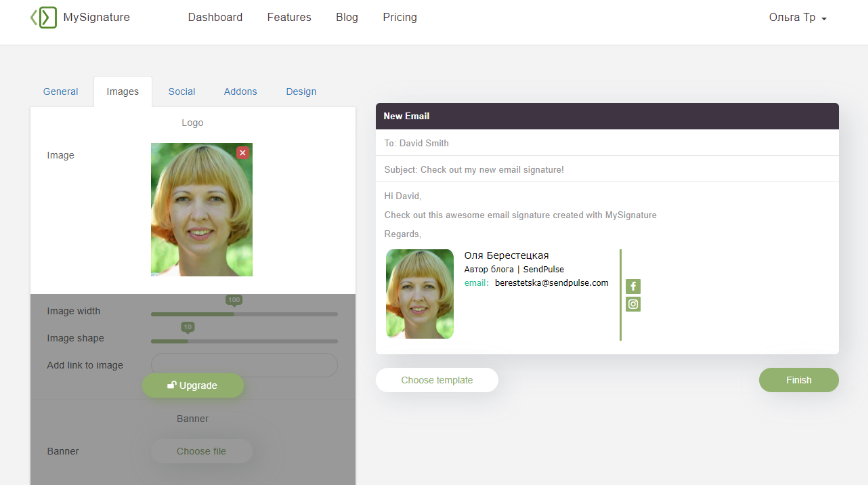Open the Design tab
Viewport: 868px width, 485px height.
[x=301, y=91]
